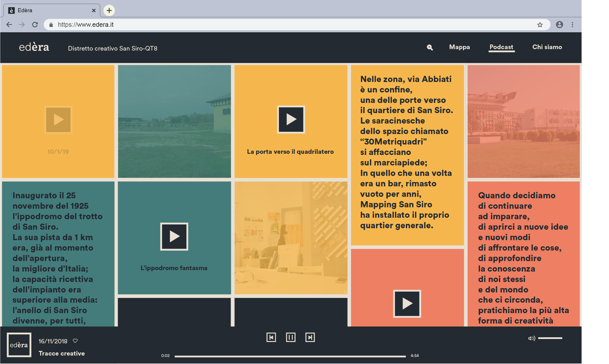Open the hippodrome photo tile

174,121
